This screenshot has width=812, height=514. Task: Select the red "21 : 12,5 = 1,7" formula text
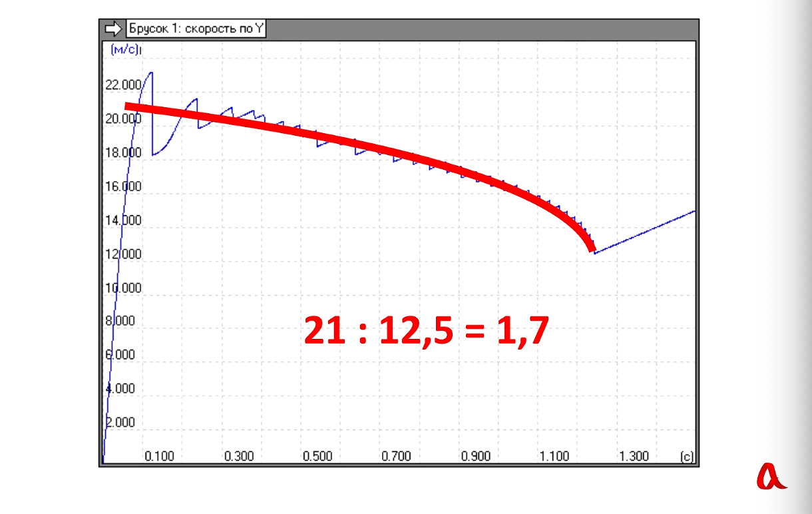coord(426,331)
